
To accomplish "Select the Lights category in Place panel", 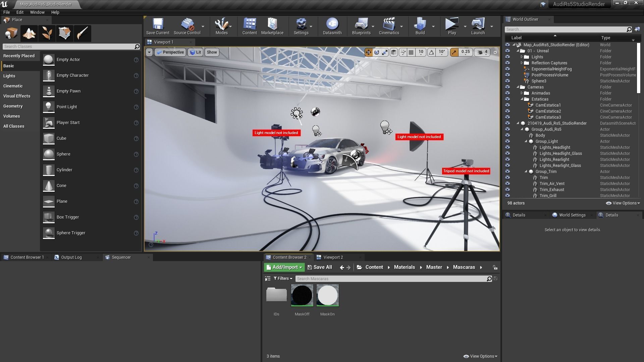I will coord(9,76).
